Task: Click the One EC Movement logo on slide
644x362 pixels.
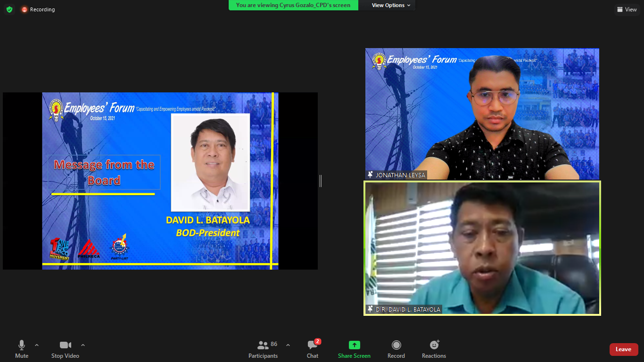Action: [59, 249]
